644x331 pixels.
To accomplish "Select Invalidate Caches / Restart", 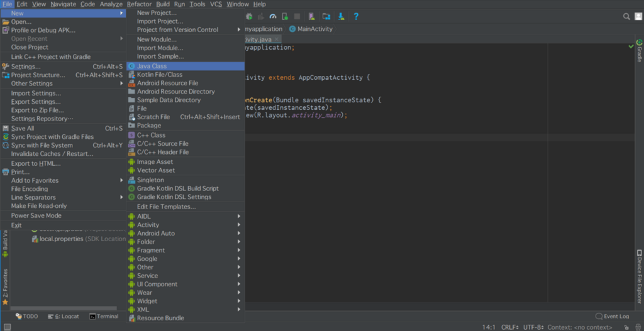I will point(63,154).
